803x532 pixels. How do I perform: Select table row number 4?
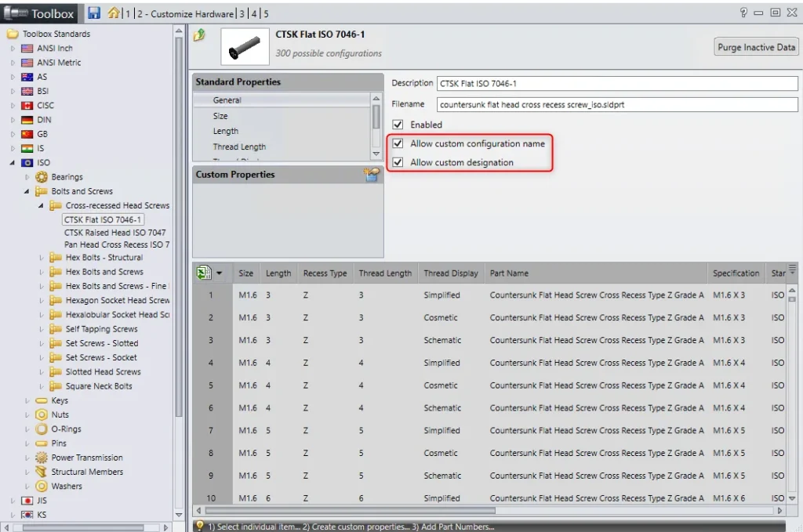click(x=210, y=363)
